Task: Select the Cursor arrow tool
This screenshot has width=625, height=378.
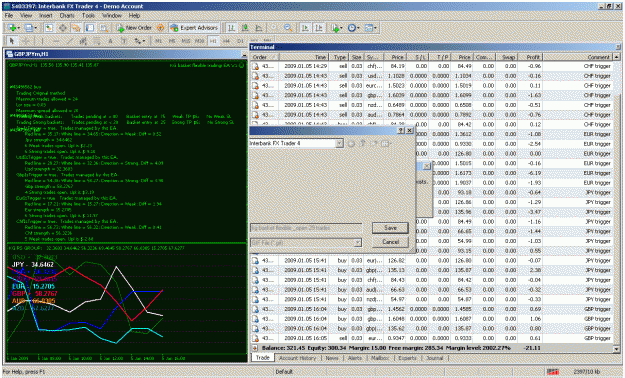Action: (12, 41)
